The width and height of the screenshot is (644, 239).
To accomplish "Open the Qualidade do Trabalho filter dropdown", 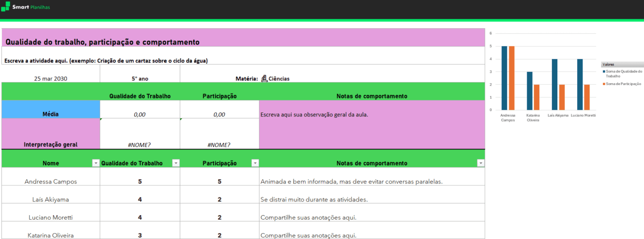I will pyautogui.click(x=175, y=163).
